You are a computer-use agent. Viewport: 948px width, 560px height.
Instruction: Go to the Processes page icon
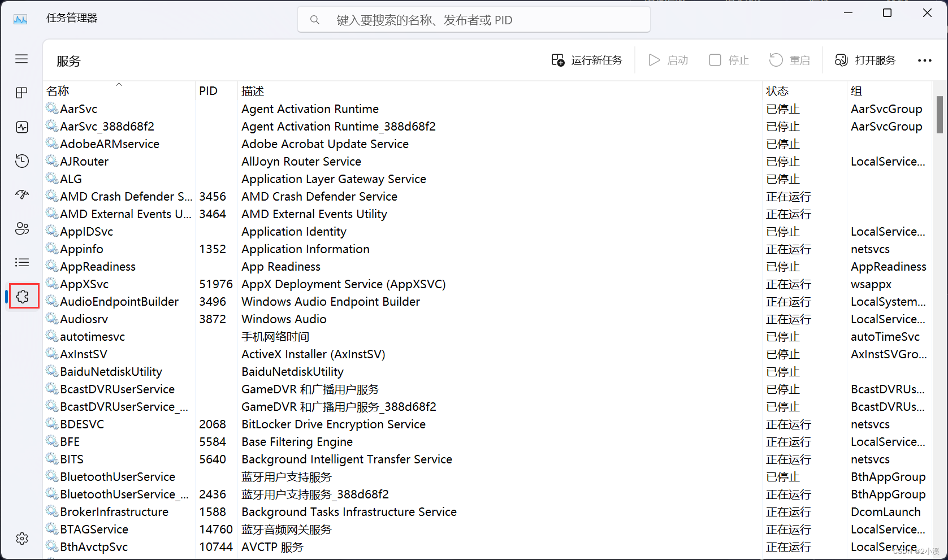(21, 93)
